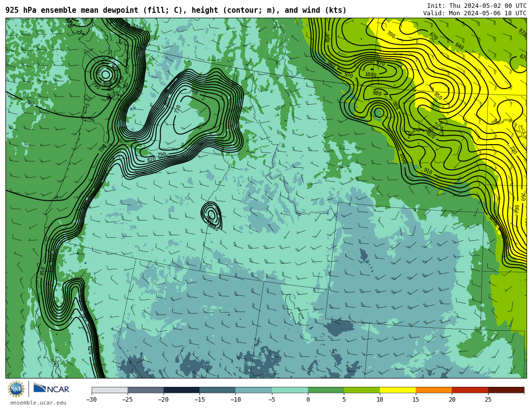
Task: Pick the orange 15 to 20 colorbar segment
Action: pos(434,390)
